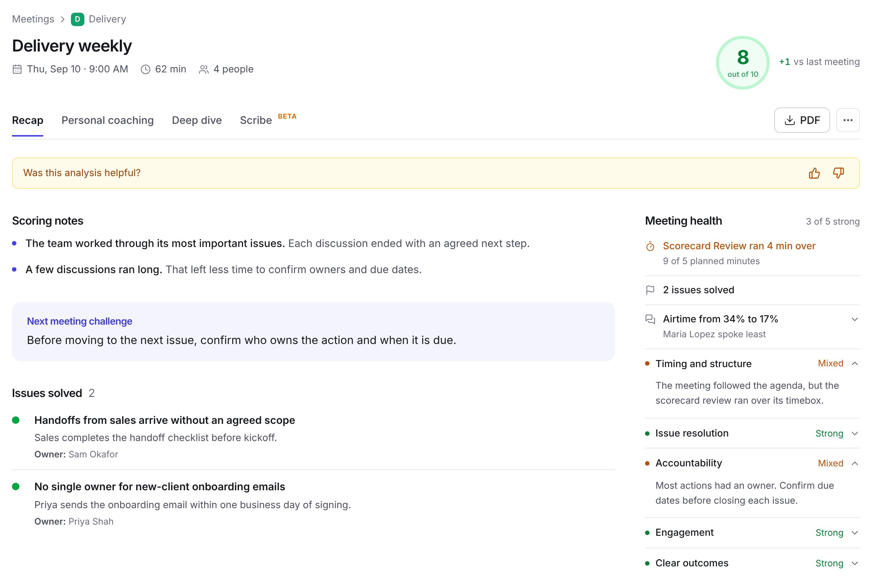
Task: Click the thumbs up feedback icon
Action: pos(814,173)
